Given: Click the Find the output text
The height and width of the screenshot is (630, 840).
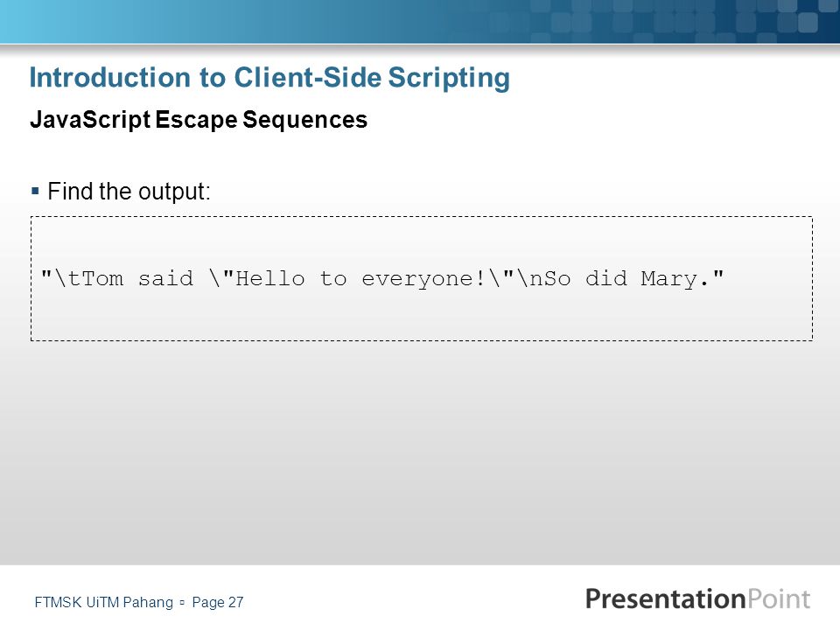Looking at the screenshot, I should 129,192.
